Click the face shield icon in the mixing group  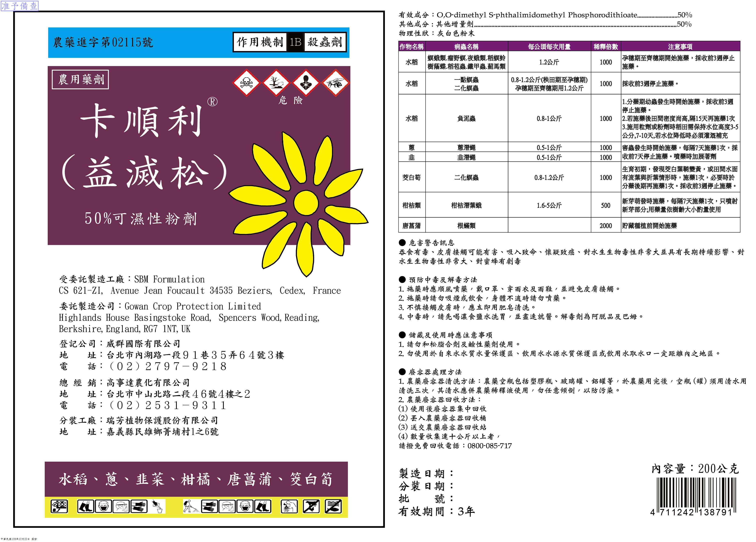pos(121,506)
